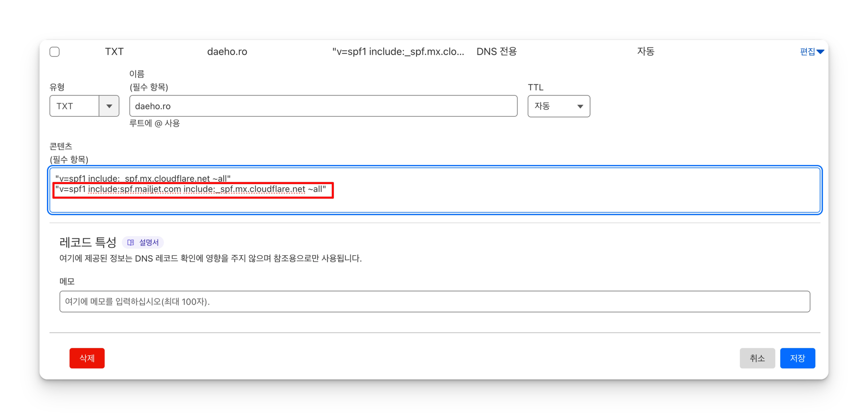Click the DNS 전용 cell in record row

496,52
